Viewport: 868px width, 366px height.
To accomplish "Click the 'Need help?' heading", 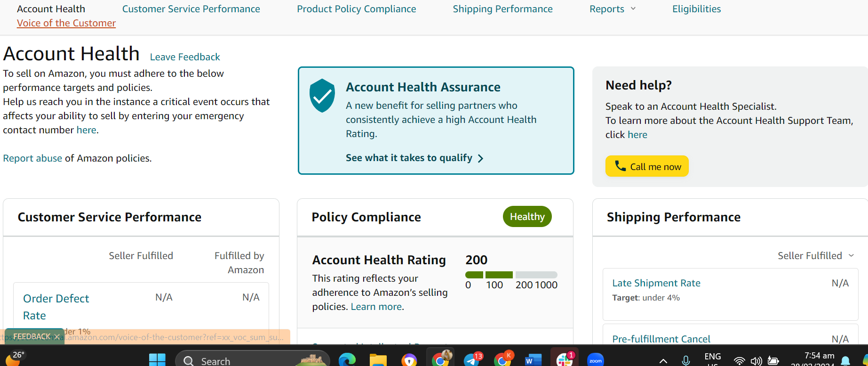I will click(x=638, y=85).
